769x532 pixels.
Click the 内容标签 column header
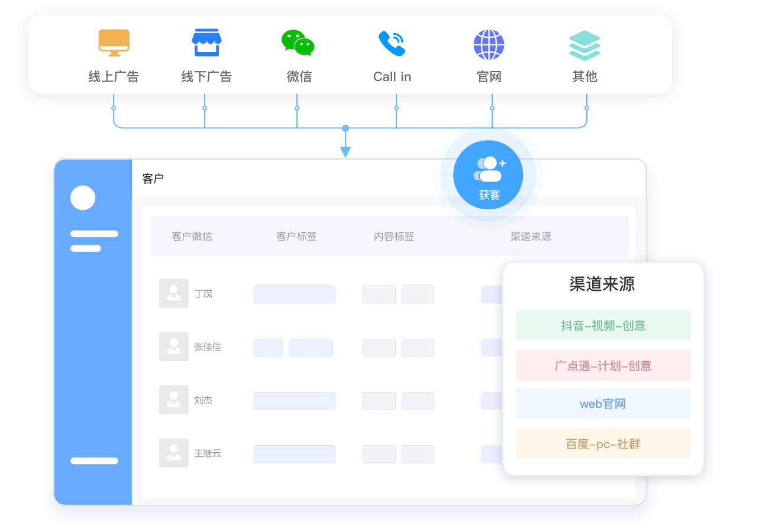[x=394, y=236]
